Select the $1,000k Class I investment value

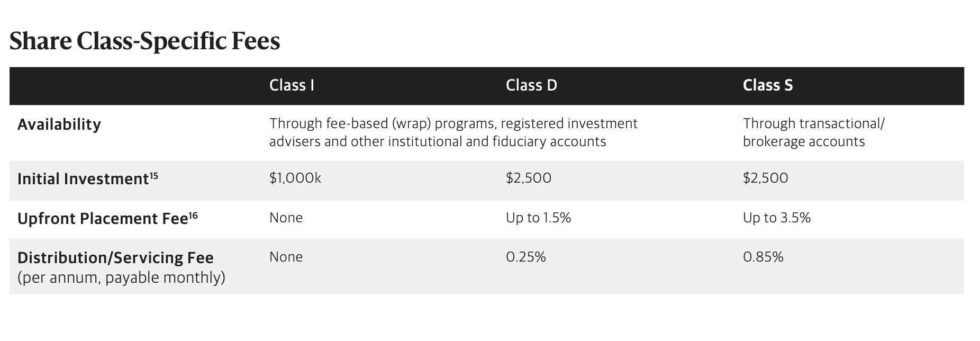coord(295,178)
